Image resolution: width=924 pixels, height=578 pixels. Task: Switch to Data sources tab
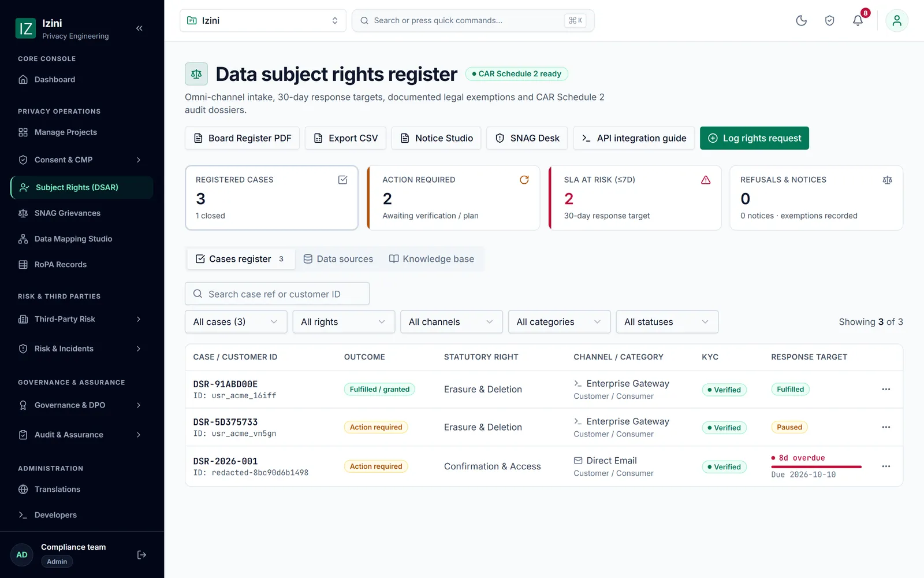(338, 259)
